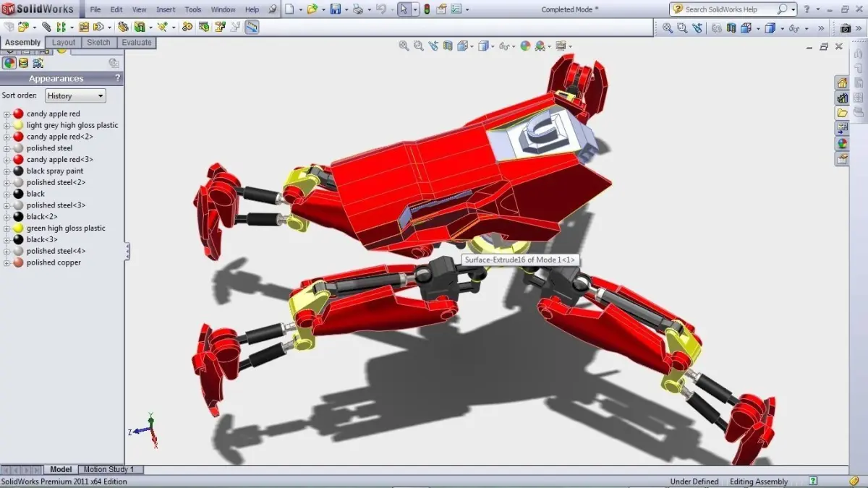Open the File Explorer folder task pane icon
Image resolution: width=868 pixels, height=488 pixels.
(x=842, y=113)
